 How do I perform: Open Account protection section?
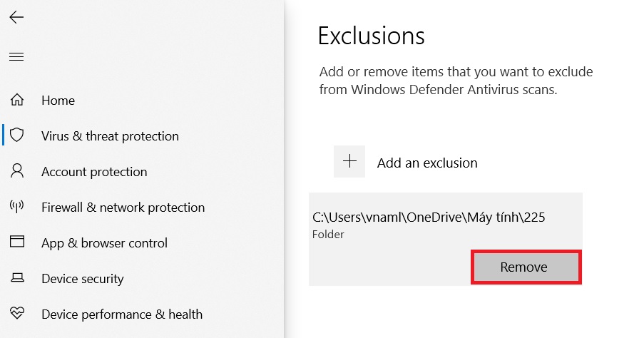(x=94, y=172)
